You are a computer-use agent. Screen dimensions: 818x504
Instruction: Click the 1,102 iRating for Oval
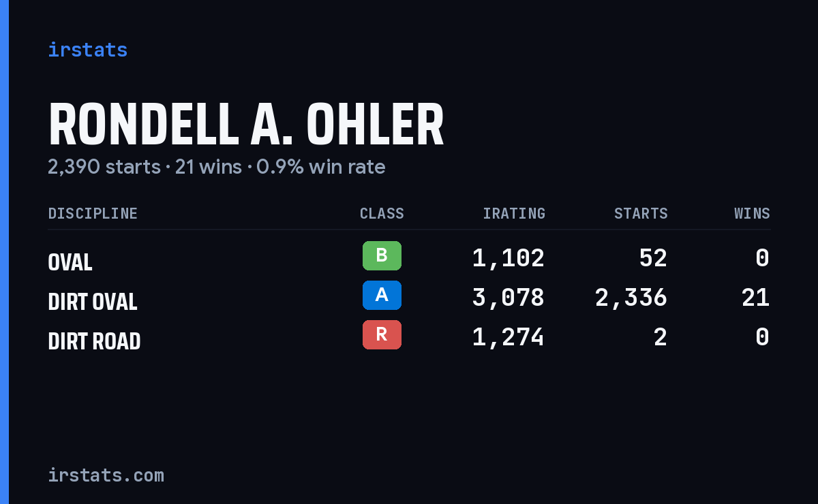509,258
